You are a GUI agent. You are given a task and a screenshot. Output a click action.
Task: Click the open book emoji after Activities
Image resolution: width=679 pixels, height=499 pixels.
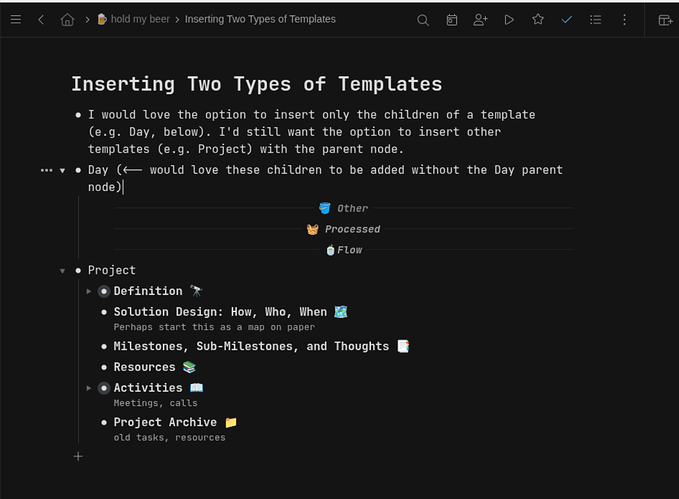pyautogui.click(x=196, y=388)
